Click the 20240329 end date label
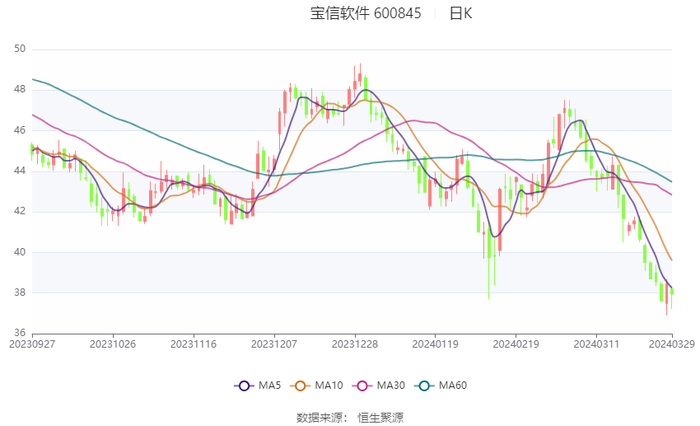 tap(670, 345)
